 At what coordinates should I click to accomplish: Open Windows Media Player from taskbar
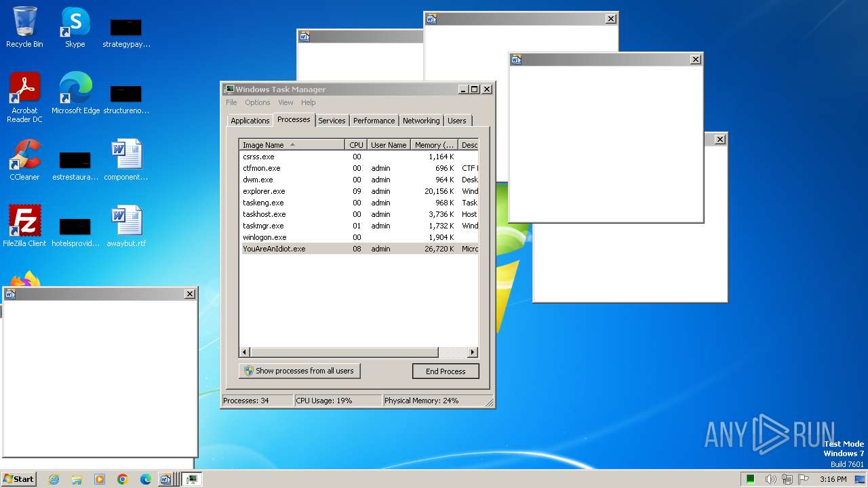[x=100, y=479]
